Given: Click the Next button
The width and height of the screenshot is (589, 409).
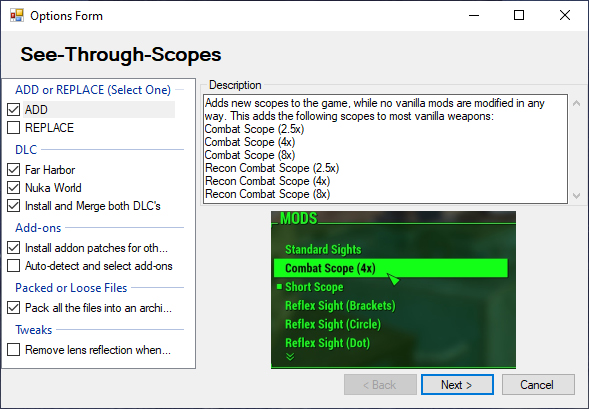Looking at the screenshot, I should 457,385.
